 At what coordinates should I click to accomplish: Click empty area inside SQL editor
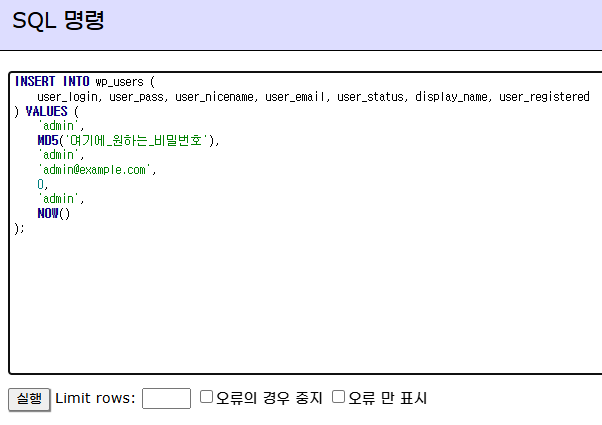point(300,300)
